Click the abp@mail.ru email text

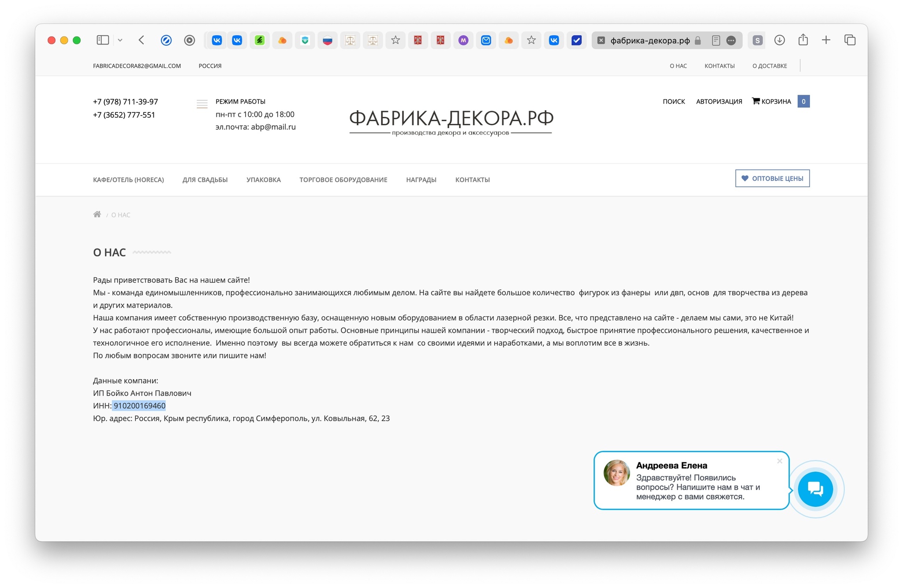pyautogui.click(x=273, y=127)
